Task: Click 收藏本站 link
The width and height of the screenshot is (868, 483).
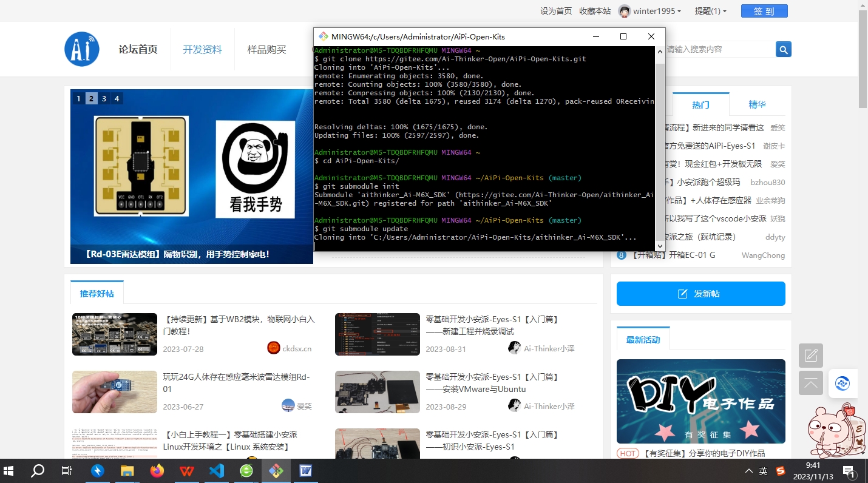Action: click(x=595, y=11)
